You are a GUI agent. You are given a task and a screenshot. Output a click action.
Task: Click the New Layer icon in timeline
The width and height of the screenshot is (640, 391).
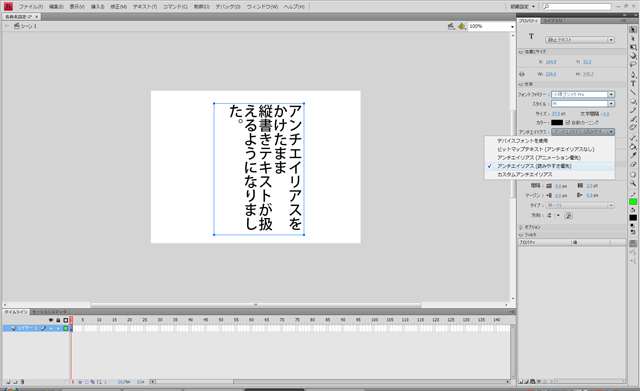tap(8, 382)
